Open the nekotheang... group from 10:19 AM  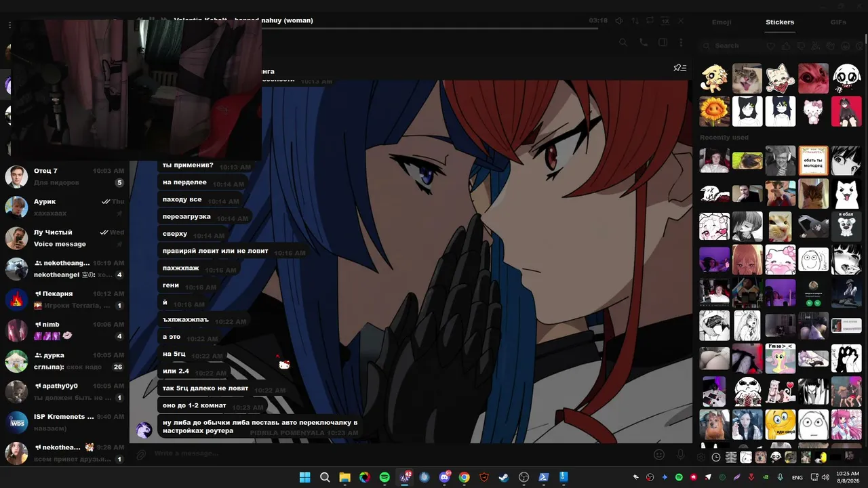(x=64, y=269)
